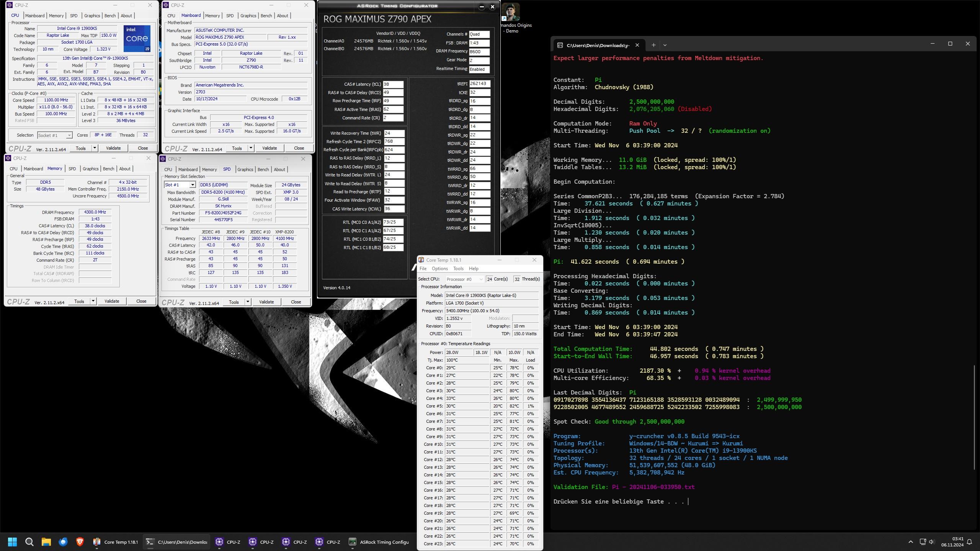Screen dimensions: 980x551
Task: Open Core Temp 1.18.1 taskbar item
Action: coord(115,542)
